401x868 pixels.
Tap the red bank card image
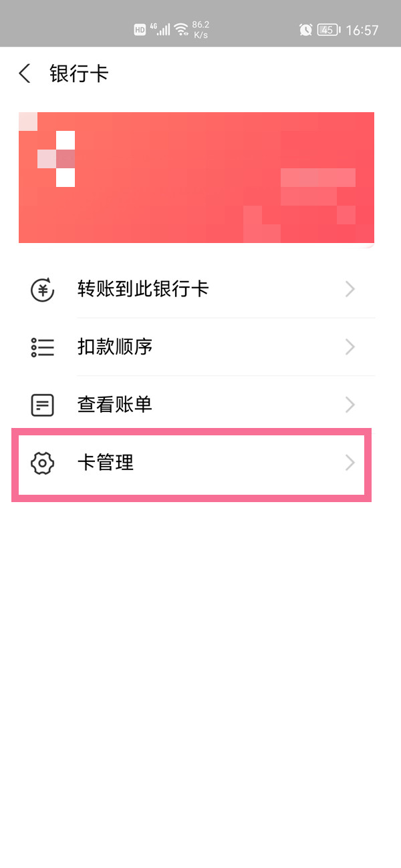point(196,178)
